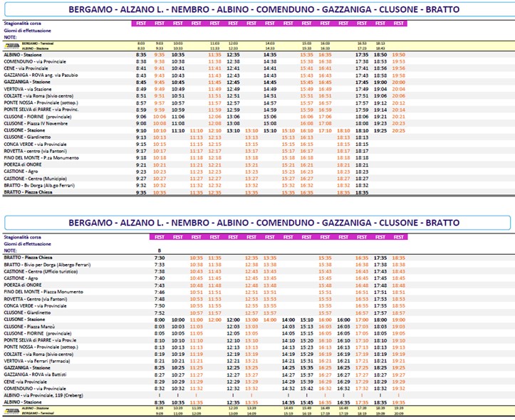The height and width of the screenshot is (420, 515).
Task: Click the 19:25 time in CLUSONE - Stazione row
Action: (380, 130)
